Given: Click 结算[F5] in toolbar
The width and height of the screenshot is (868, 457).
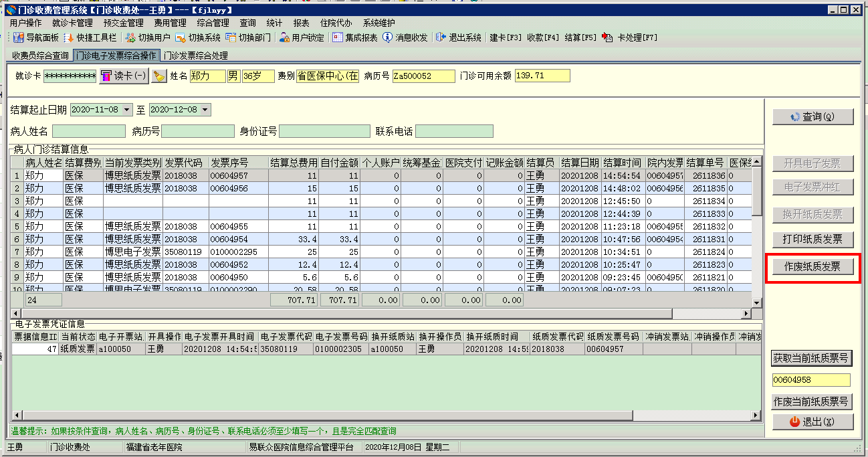Looking at the screenshot, I should [580, 37].
